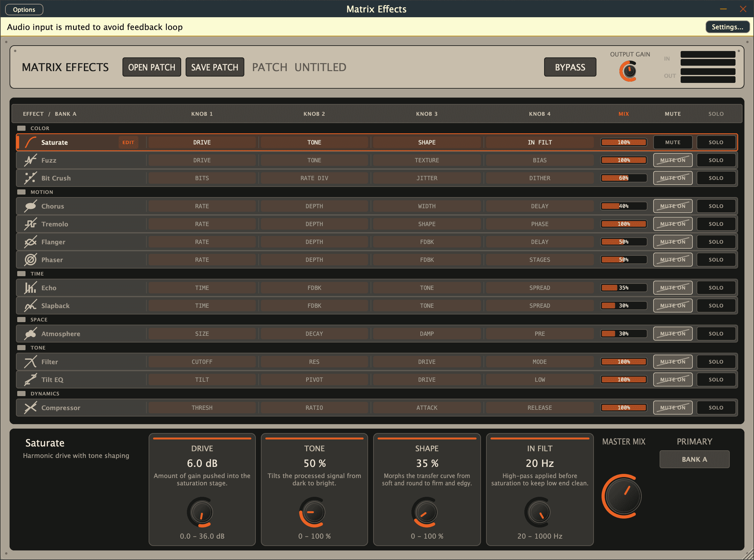Click the Bit Crush effect icon
The height and width of the screenshot is (560, 754).
(31, 178)
